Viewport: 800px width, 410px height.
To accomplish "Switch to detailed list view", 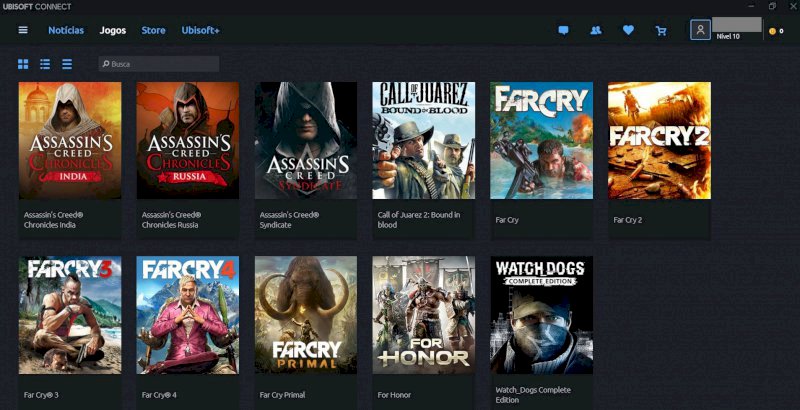I will click(x=45, y=64).
